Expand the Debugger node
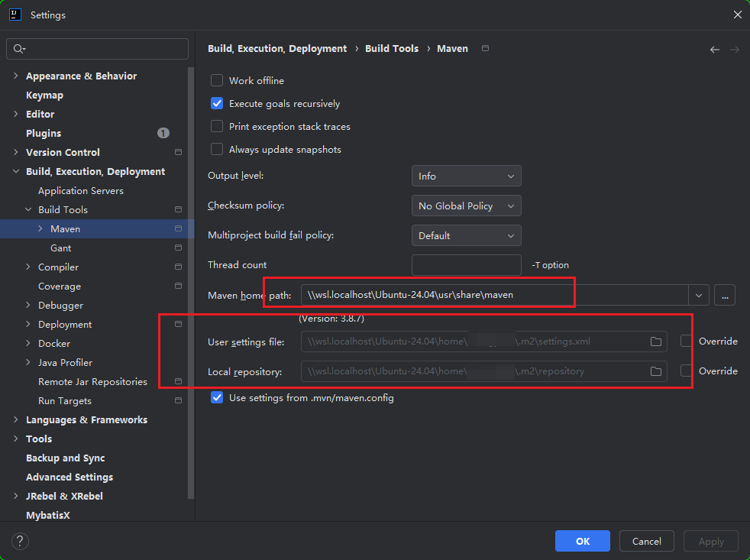 [x=28, y=305]
